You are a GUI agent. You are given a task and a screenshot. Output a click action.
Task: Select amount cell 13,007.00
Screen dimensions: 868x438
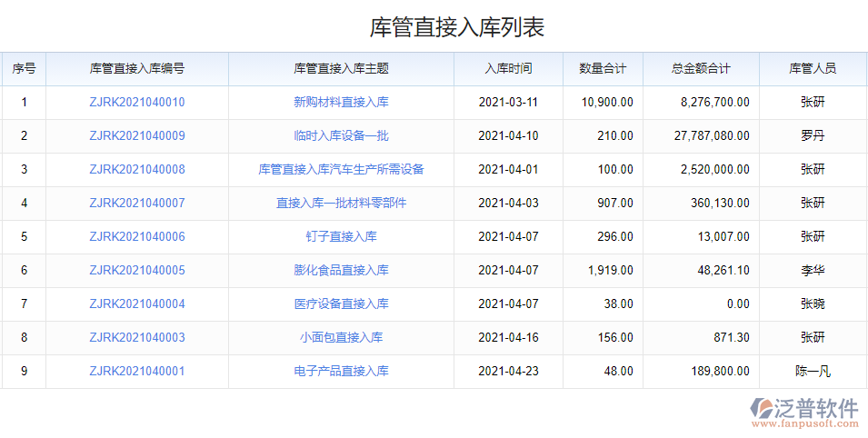tap(701, 237)
